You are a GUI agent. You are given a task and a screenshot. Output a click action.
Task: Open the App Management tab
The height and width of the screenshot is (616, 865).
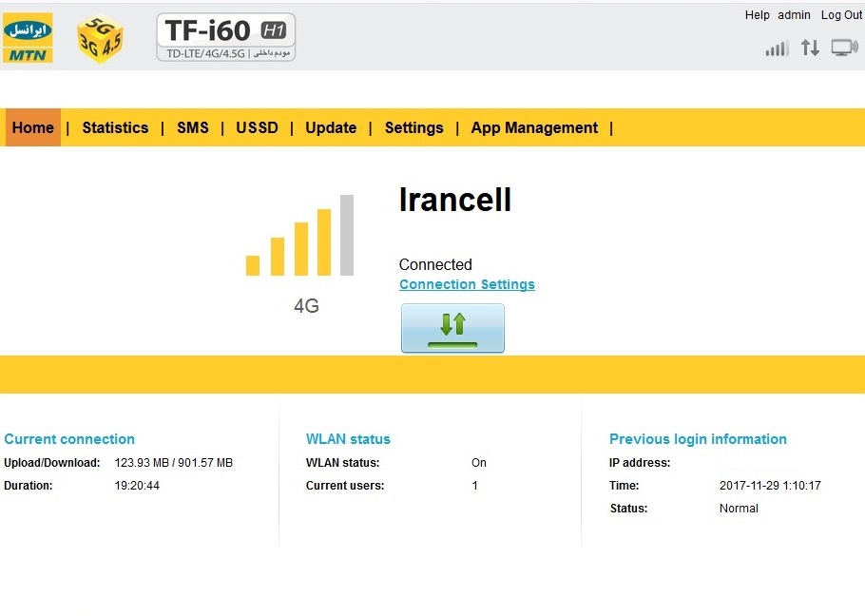point(534,128)
